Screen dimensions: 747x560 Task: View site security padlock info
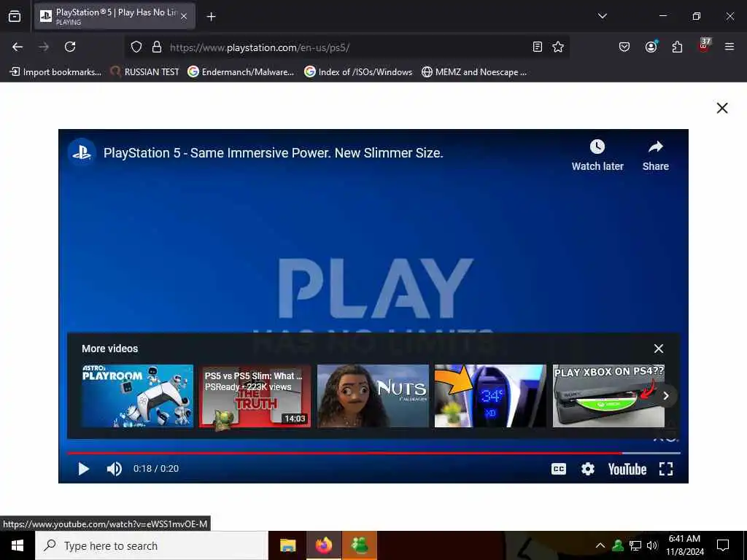pyautogui.click(x=157, y=47)
